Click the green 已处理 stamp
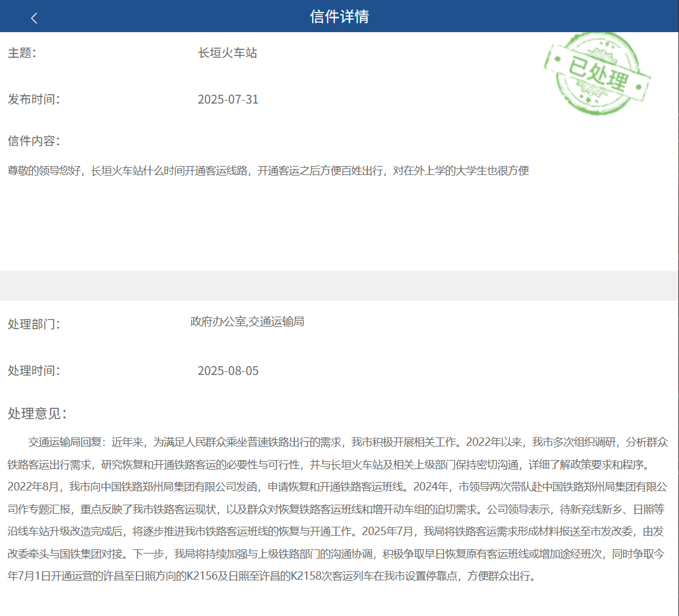Screen dimensions: 679x616 pos(597,73)
